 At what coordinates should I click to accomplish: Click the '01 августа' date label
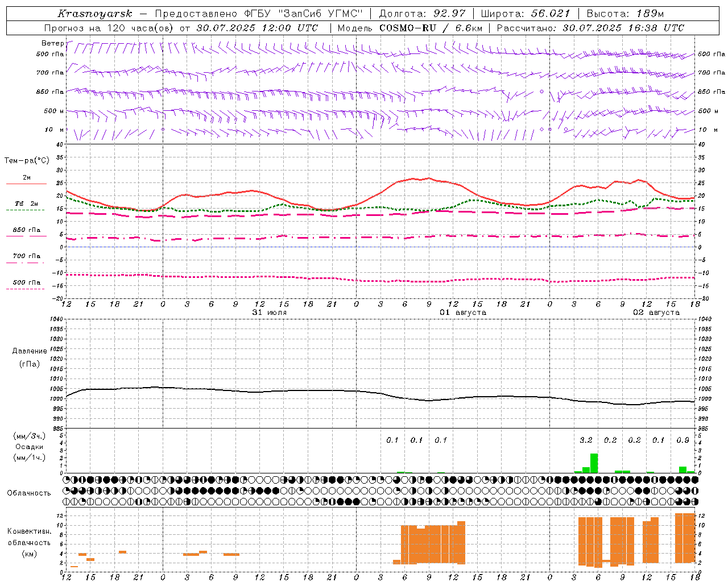[x=462, y=313]
